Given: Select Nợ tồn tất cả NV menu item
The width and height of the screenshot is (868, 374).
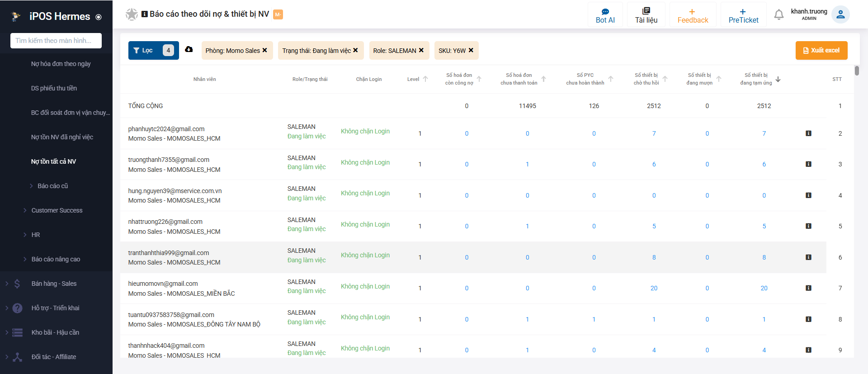Looking at the screenshot, I should tap(53, 161).
